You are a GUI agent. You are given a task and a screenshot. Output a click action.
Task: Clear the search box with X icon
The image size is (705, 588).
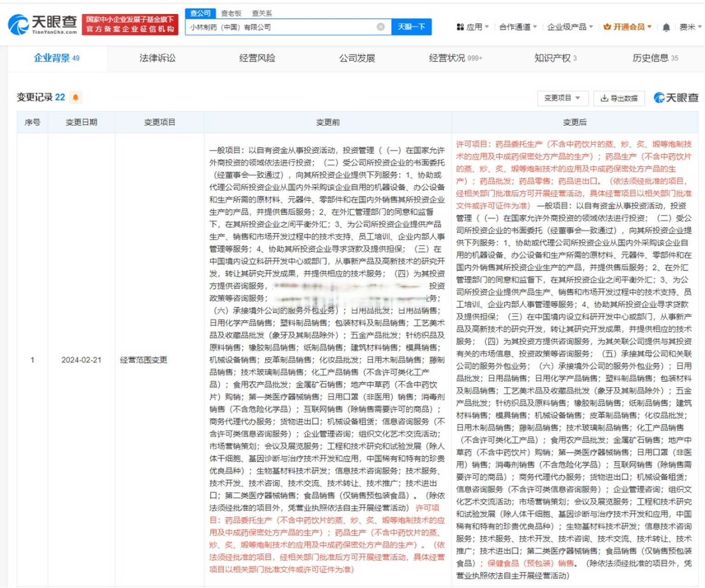[x=381, y=27]
